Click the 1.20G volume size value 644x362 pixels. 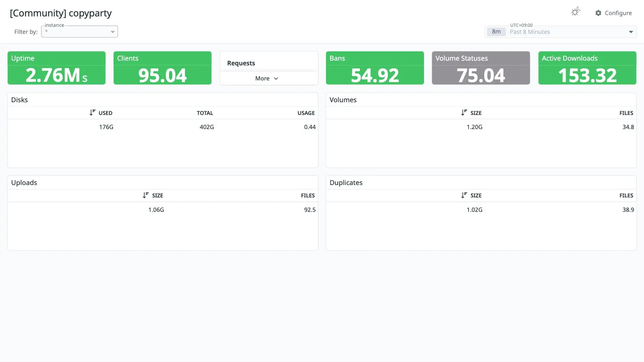474,127
